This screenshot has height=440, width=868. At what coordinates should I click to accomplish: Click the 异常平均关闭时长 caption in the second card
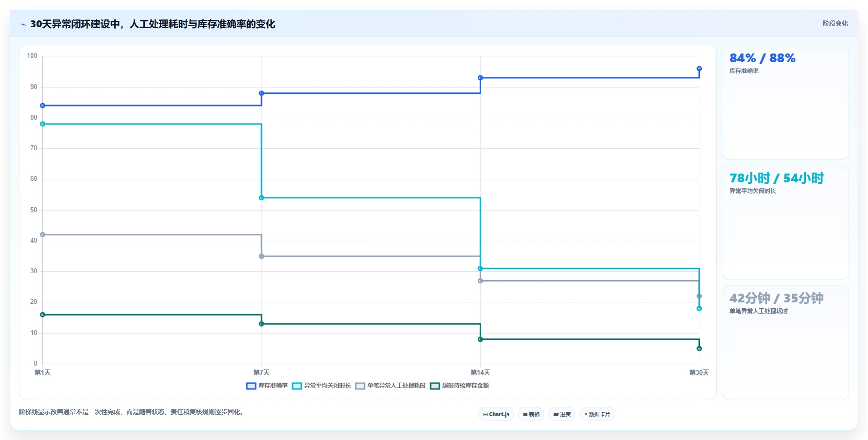[x=752, y=191]
